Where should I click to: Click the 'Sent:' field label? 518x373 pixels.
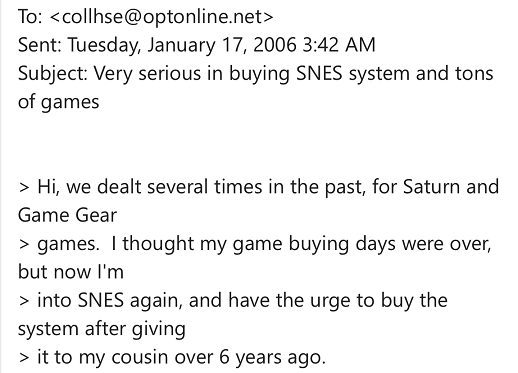(40, 45)
